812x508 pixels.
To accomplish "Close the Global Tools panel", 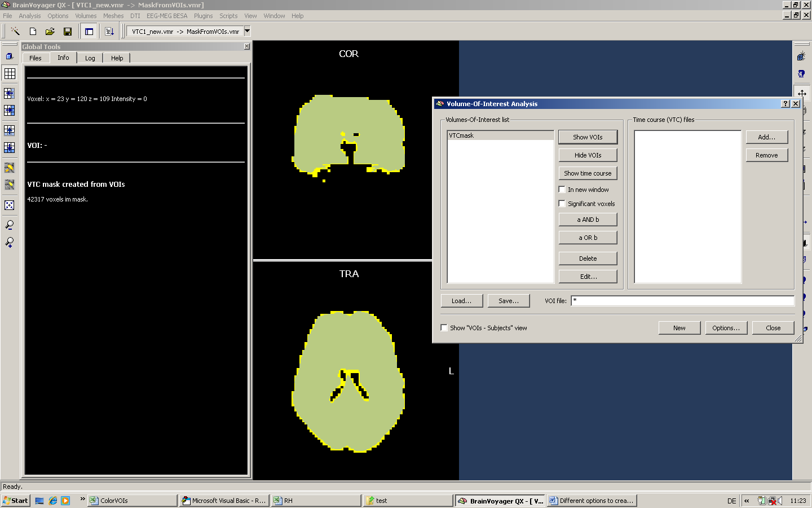I will [246, 46].
